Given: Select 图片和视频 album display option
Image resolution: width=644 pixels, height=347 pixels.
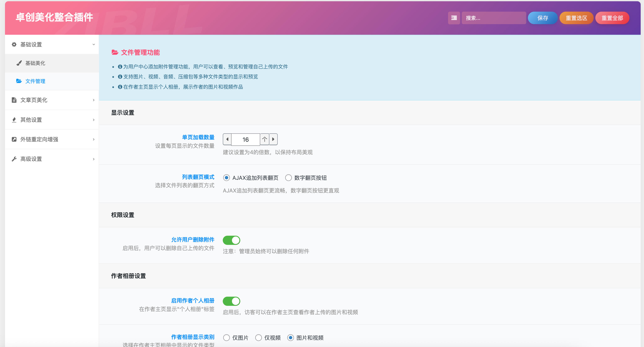Looking at the screenshot, I should [291, 338].
